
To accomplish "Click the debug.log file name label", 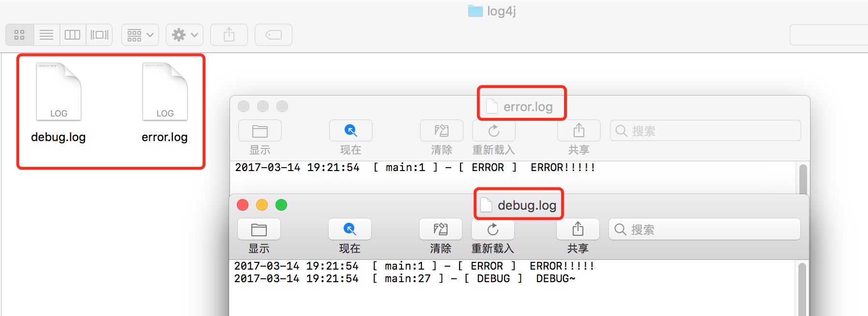I will 58,137.
